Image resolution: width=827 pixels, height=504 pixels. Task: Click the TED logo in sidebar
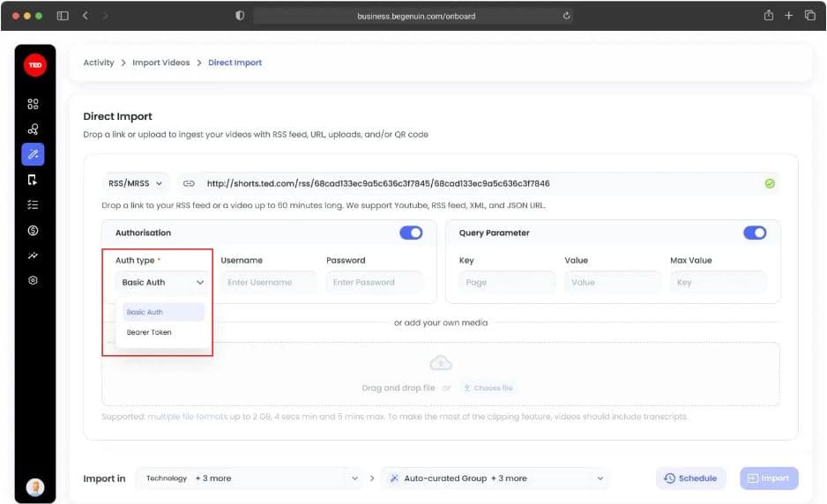[x=34, y=65]
